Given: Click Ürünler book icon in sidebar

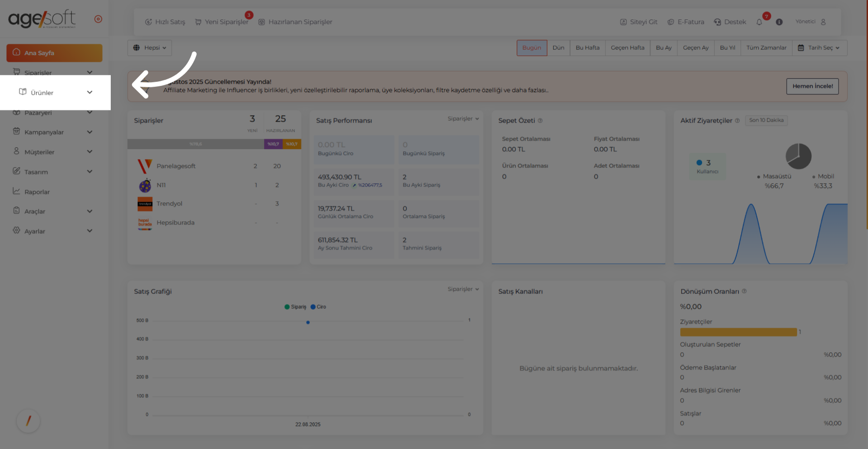Looking at the screenshot, I should pos(23,92).
